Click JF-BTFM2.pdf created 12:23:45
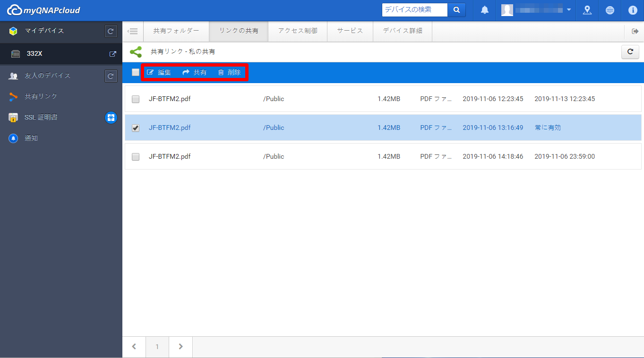The image size is (644, 358). [170, 99]
